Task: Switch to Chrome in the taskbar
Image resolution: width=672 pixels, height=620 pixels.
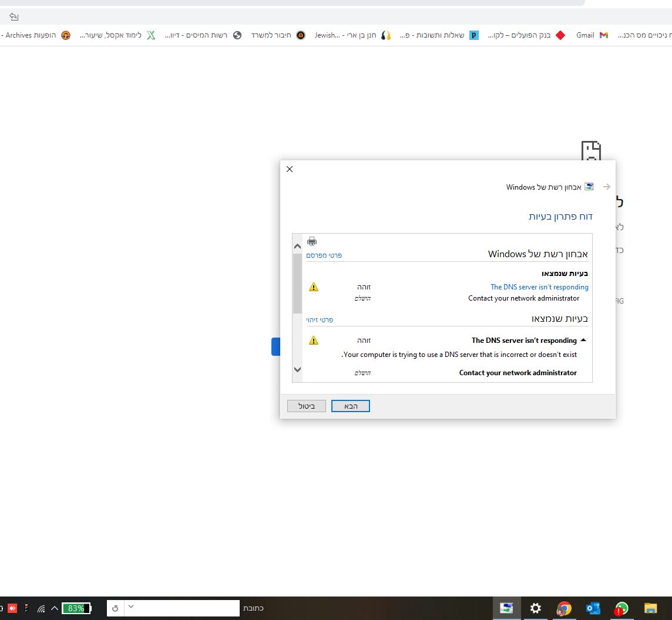Action: click(564, 608)
